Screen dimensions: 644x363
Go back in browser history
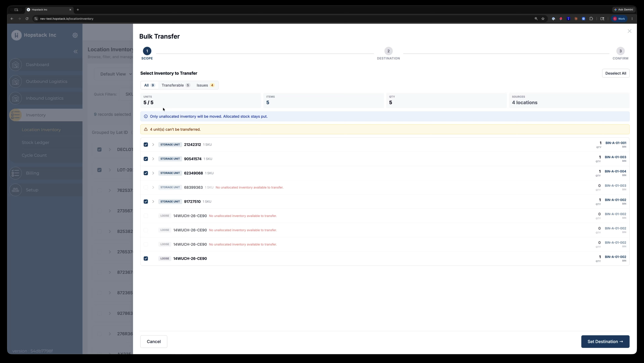[12, 19]
